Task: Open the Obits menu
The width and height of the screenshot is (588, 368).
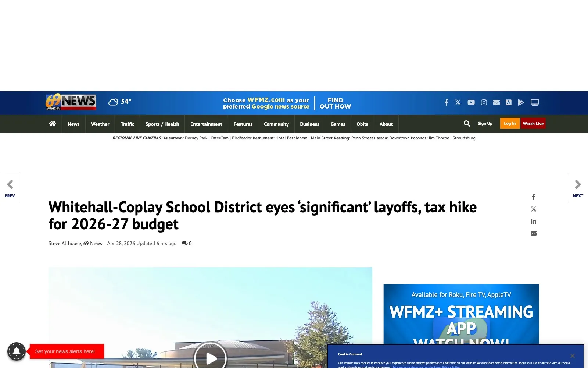Action: click(x=362, y=124)
